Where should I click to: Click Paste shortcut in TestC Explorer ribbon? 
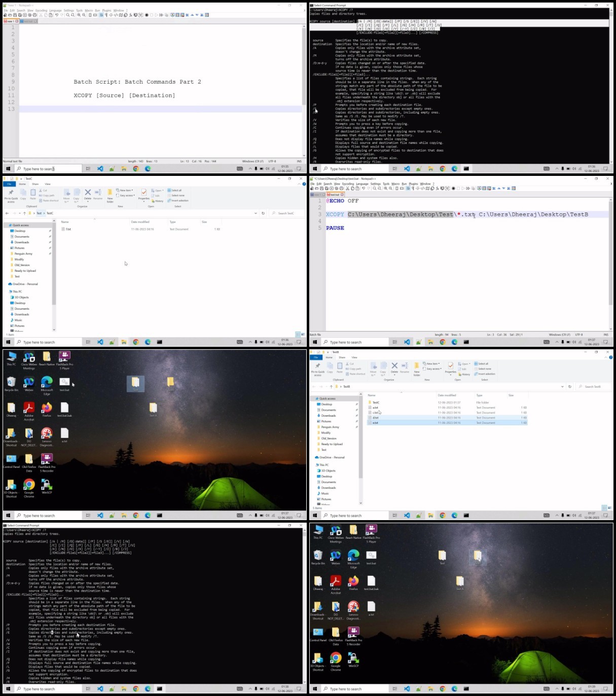[49, 200]
